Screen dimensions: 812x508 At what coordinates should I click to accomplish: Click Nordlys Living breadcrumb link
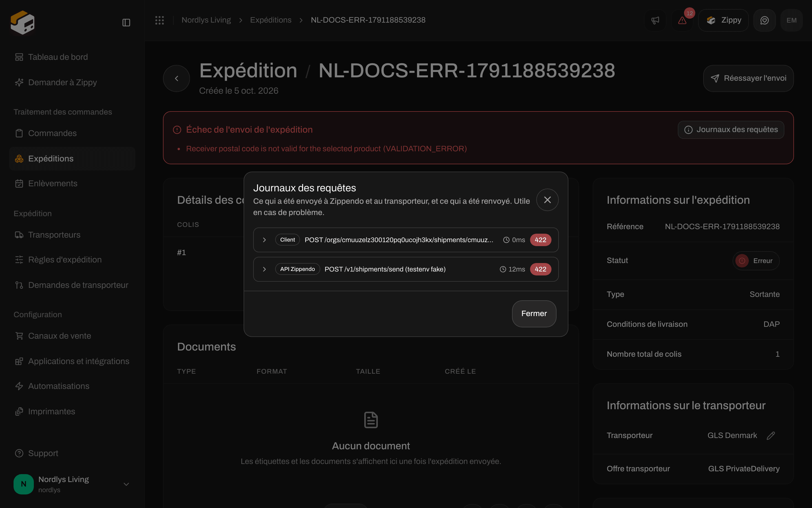pos(206,20)
